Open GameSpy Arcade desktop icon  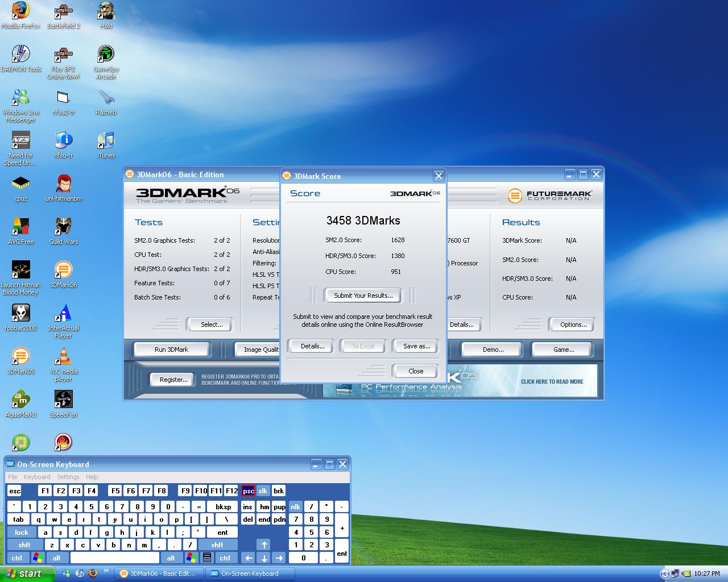coord(106,62)
